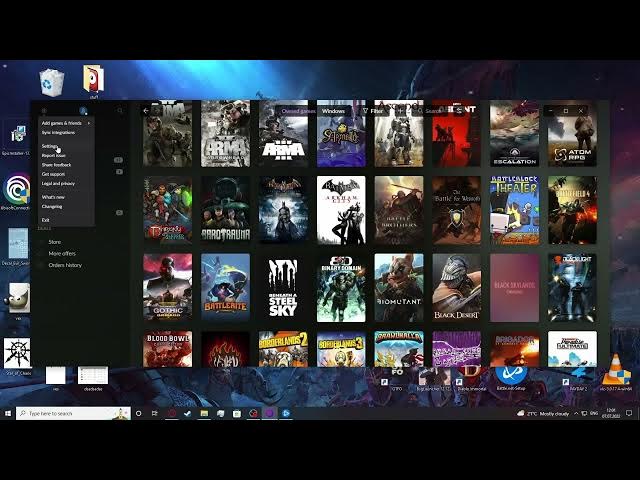Viewport: 640px width, 480px height.
Task: Open the Battlefleet Gothic Armada cover
Action: [x=167, y=287]
